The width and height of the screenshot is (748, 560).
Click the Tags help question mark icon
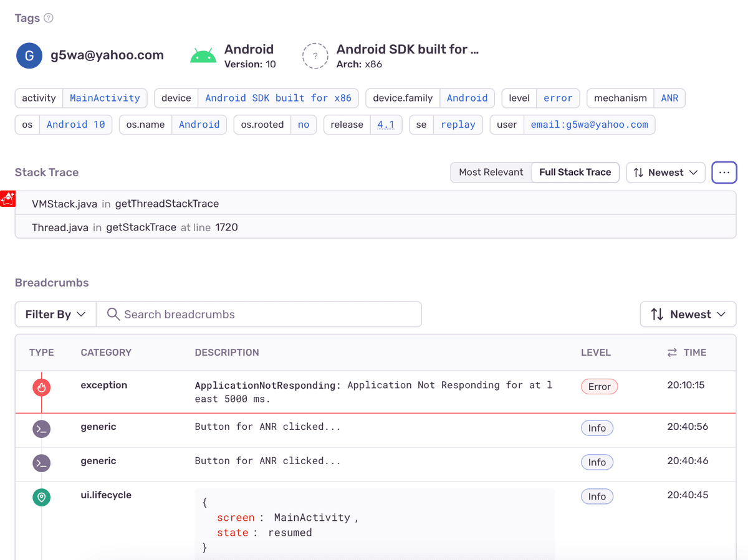[49, 18]
